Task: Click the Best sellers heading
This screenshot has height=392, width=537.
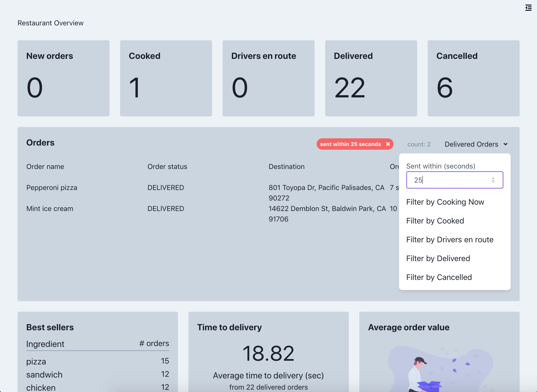Action: [50, 327]
